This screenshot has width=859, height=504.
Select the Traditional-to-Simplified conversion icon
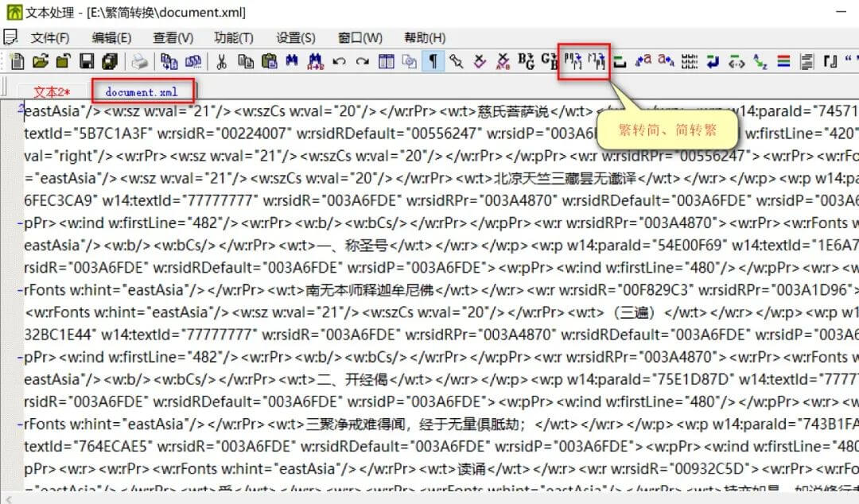(x=572, y=61)
